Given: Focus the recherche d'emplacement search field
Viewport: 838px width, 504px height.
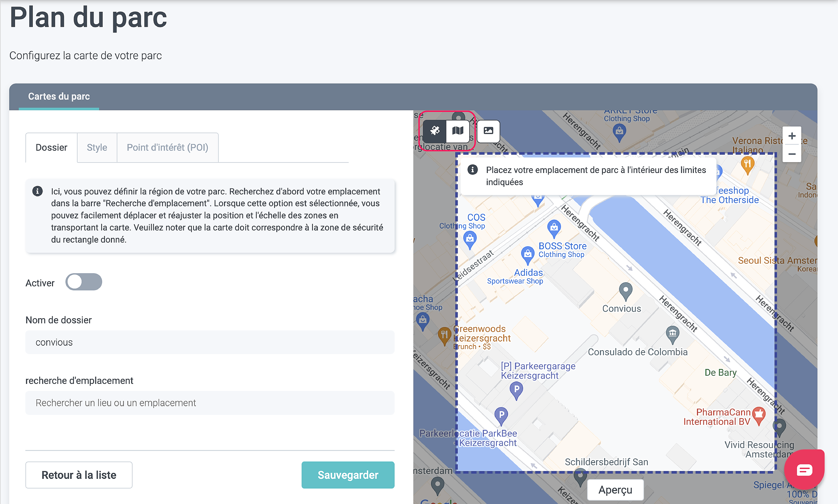Looking at the screenshot, I should click(210, 403).
